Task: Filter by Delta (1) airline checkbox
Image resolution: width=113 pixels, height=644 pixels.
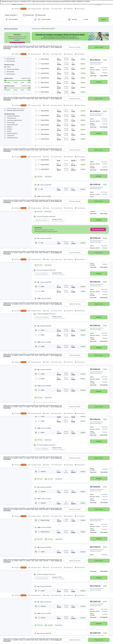Action: click(5, 127)
